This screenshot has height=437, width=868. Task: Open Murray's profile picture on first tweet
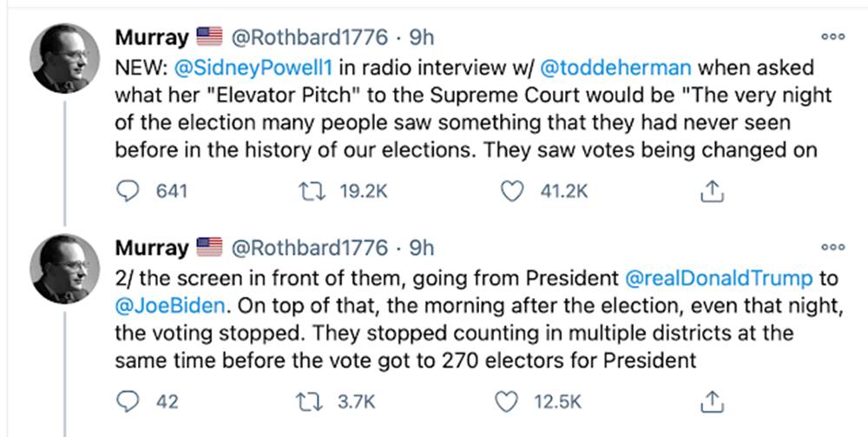tap(64, 58)
